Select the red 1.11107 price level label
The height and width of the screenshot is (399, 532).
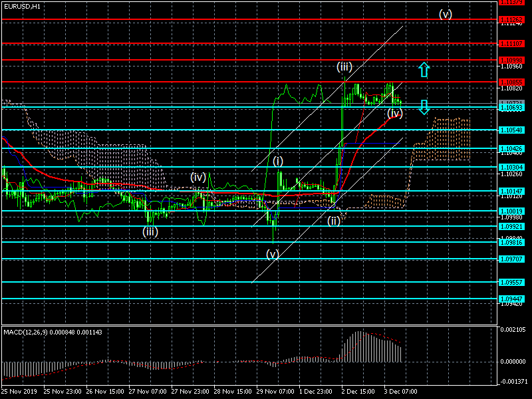coord(511,44)
